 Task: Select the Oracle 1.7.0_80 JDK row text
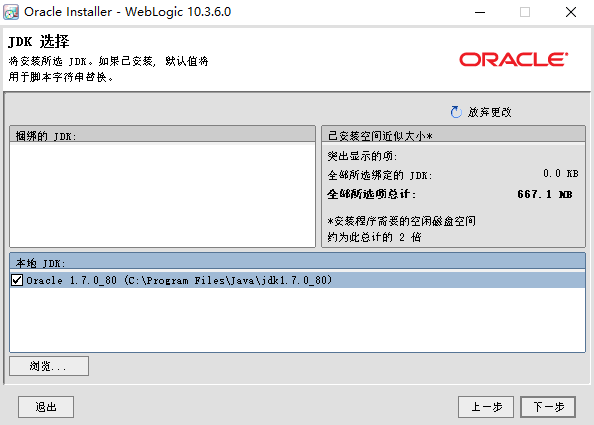pyautogui.click(x=179, y=280)
